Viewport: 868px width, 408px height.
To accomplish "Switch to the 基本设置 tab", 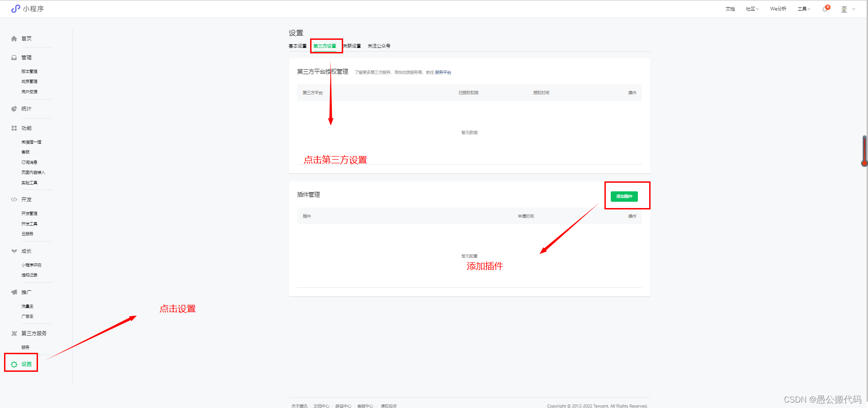I will coord(297,46).
